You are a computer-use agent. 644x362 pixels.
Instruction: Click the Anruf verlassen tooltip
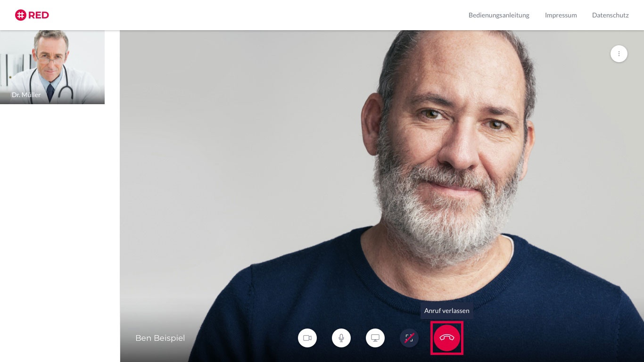point(447,311)
